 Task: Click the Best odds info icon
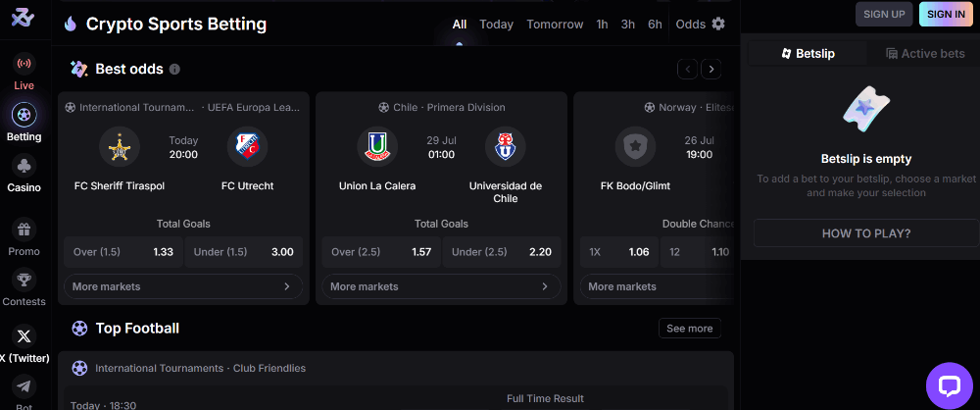pos(175,69)
